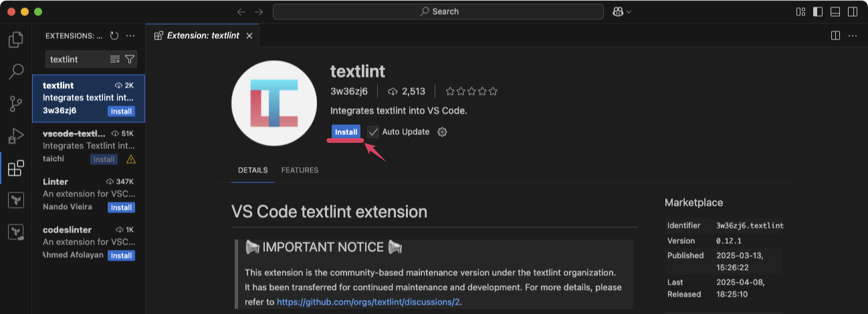Click the textlint star rating

471,92
